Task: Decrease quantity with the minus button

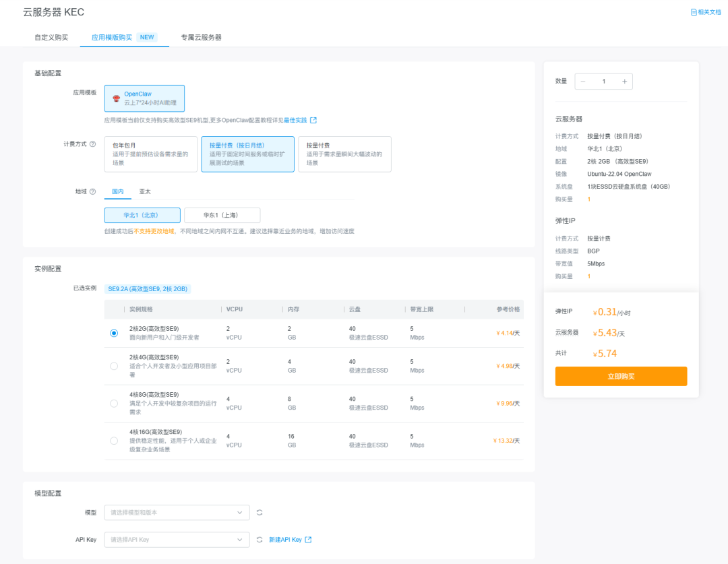Action: tap(583, 82)
